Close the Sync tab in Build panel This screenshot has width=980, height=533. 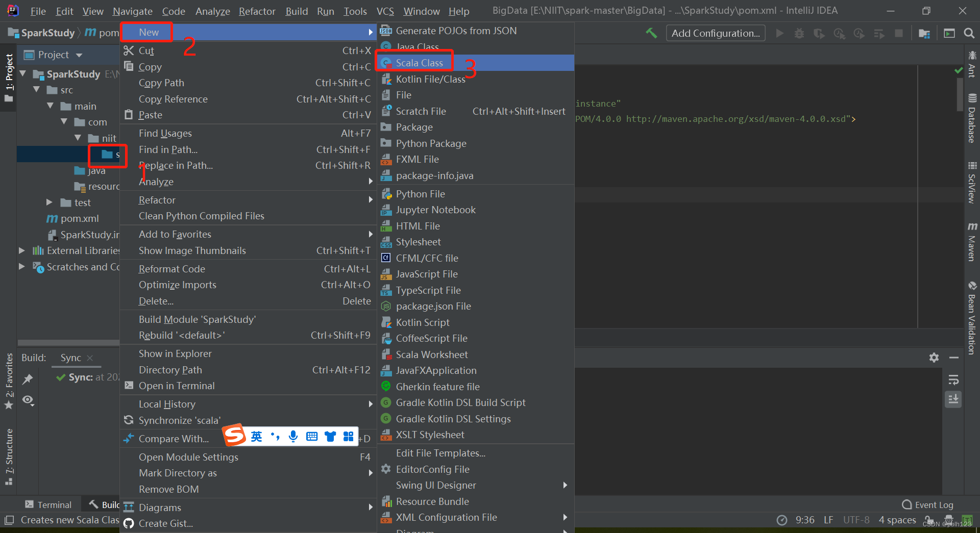tap(90, 358)
